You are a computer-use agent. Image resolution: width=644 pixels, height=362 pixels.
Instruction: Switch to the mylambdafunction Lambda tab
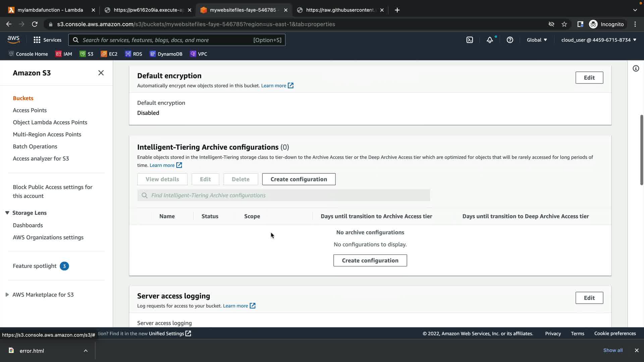click(x=50, y=10)
